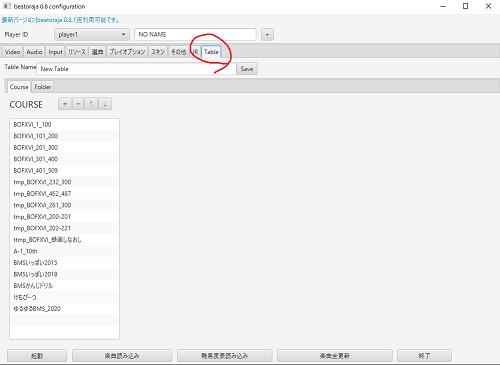Viewport: 500px width, 365px height.
Task: Add a new course with the plus button
Action: (x=65, y=104)
